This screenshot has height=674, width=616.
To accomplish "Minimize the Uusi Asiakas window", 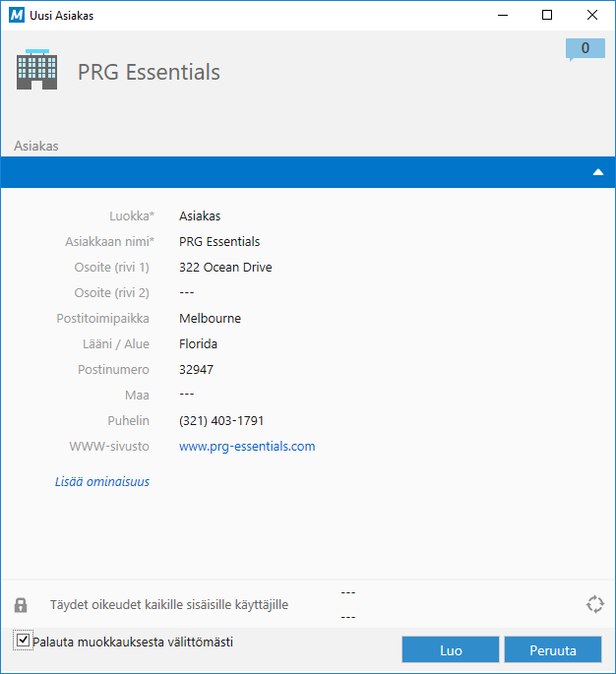I will tap(503, 15).
